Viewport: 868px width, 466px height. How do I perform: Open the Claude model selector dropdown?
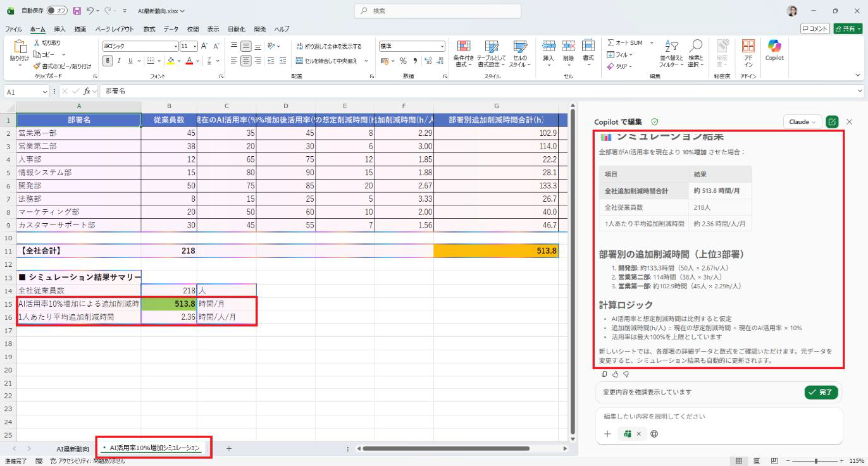(802, 121)
